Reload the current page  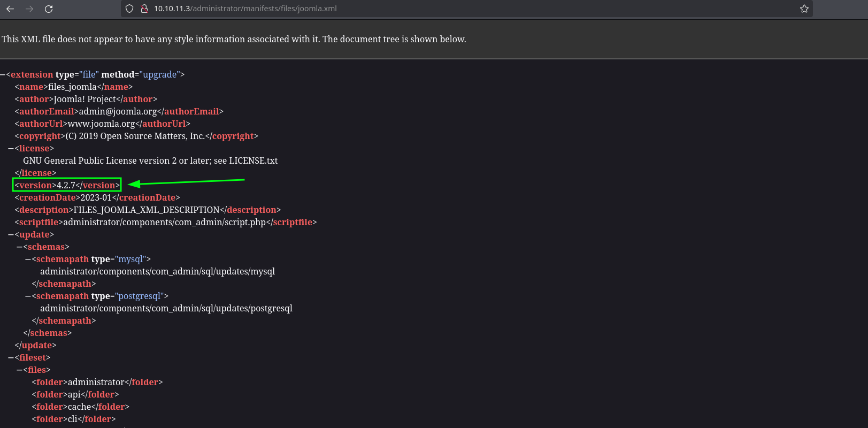point(49,9)
